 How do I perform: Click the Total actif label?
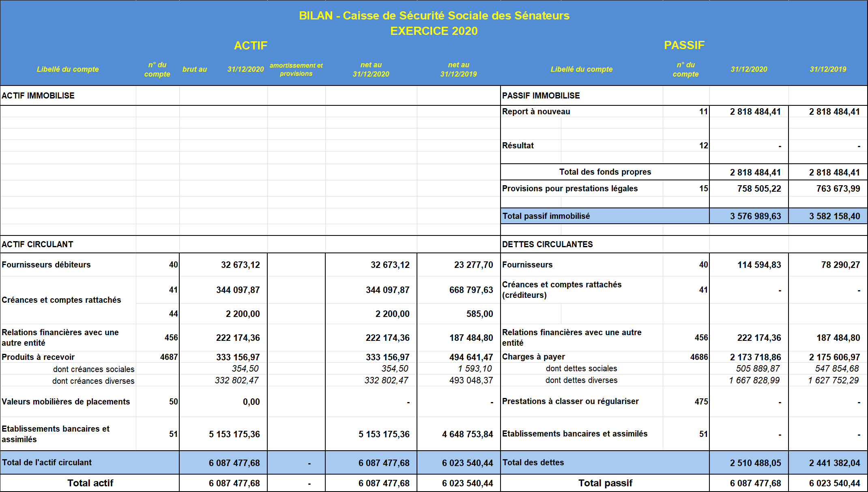90,483
